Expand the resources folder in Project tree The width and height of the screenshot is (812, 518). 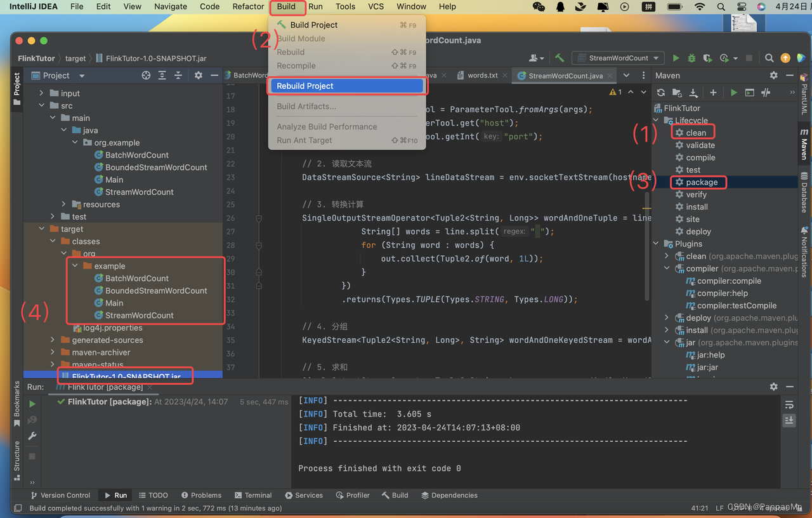pyautogui.click(x=63, y=204)
